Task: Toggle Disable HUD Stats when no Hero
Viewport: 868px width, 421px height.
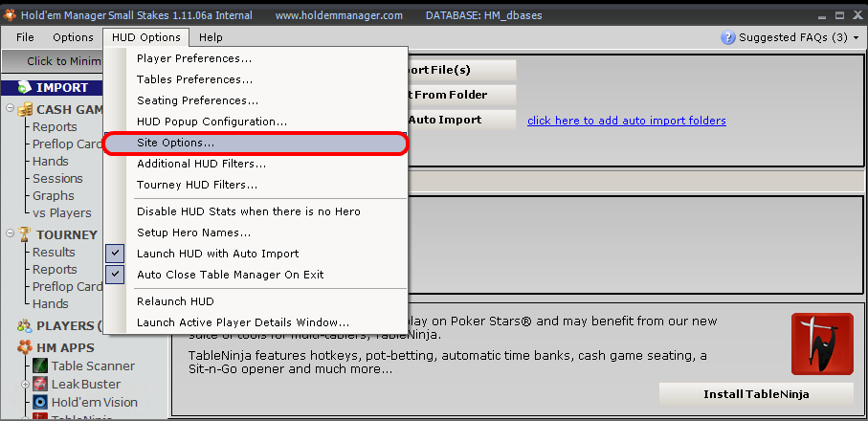Action: pyautogui.click(x=256, y=211)
